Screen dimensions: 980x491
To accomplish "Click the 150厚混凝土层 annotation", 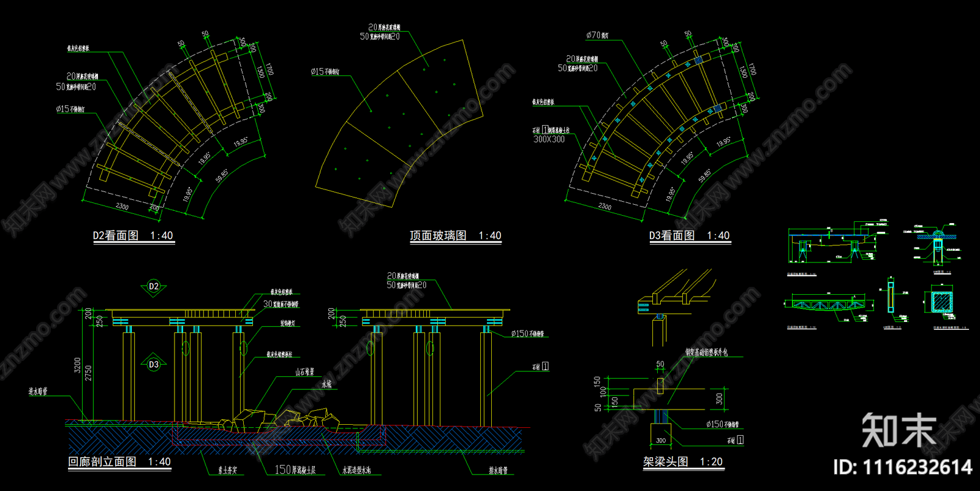I will [295, 470].
